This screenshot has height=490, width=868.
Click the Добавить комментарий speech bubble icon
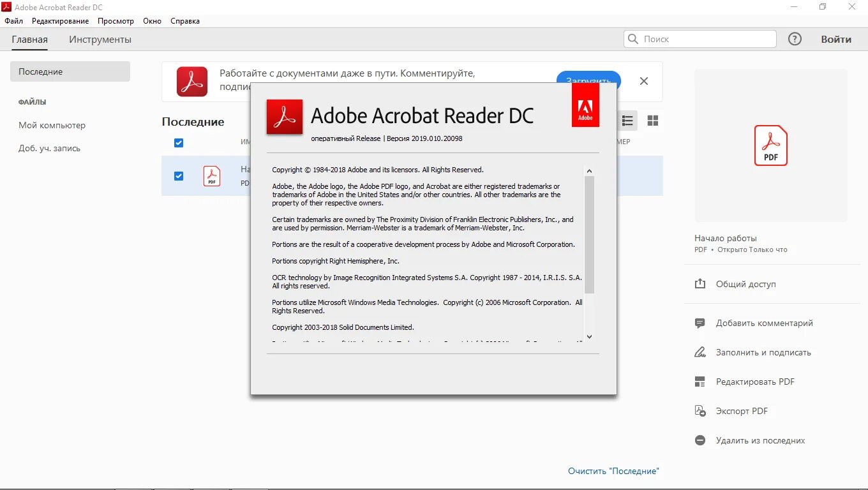tap(700, 323)
